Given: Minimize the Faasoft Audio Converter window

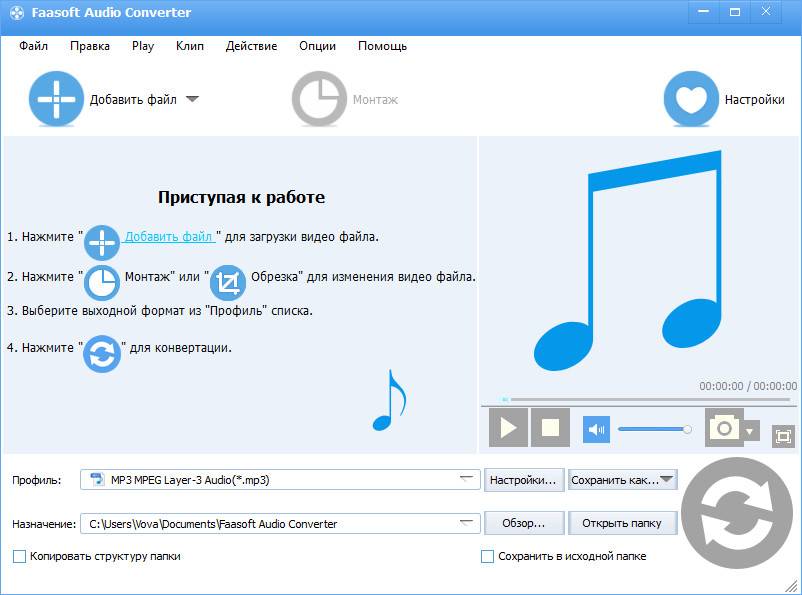Looking at the screenshot, I should tap(704, 12).
